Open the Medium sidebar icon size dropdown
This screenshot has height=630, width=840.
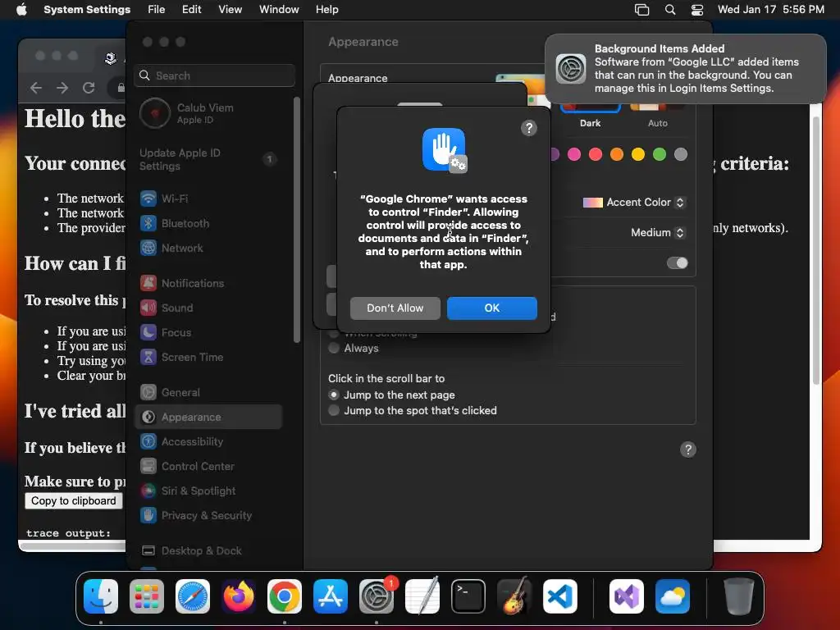tap(658, 232)
